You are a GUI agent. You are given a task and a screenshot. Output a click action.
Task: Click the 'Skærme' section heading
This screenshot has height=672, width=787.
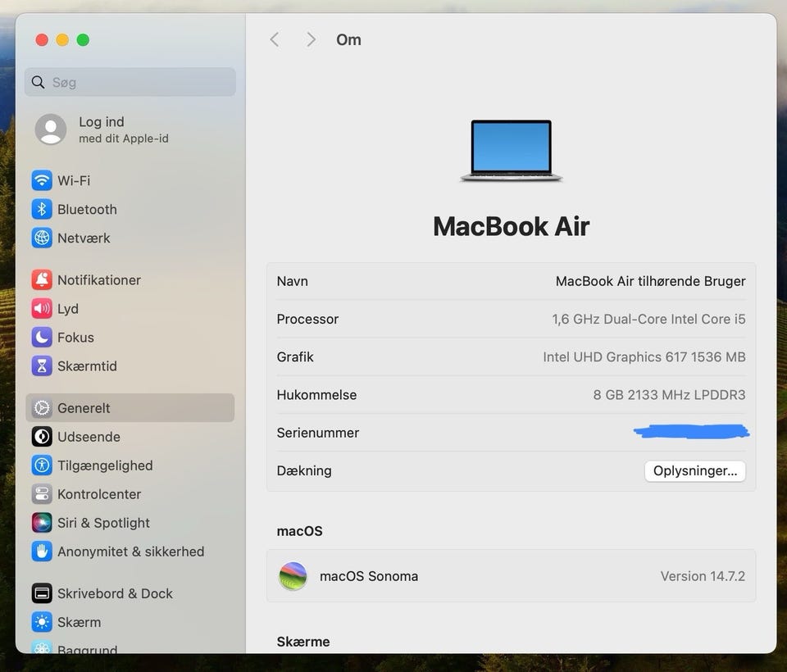click(303, 642)
